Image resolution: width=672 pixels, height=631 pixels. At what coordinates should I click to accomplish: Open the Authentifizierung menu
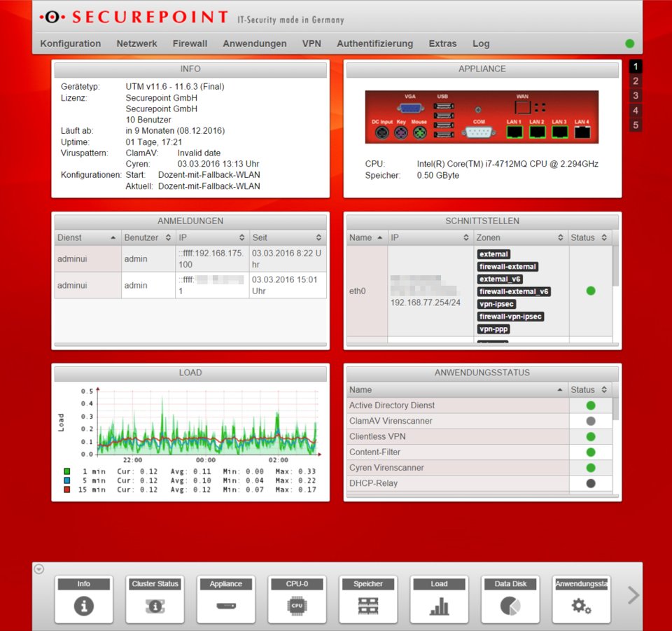(375, 43)
